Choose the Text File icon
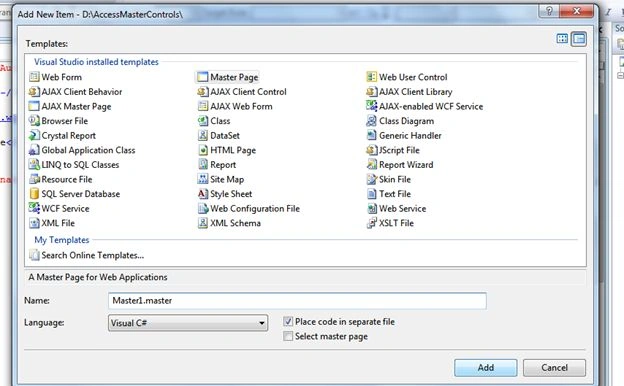 371,194
